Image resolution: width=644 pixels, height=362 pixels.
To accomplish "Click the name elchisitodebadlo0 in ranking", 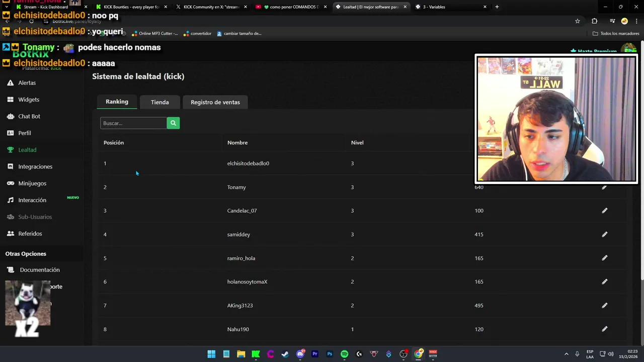I will [x=248, y=163].
